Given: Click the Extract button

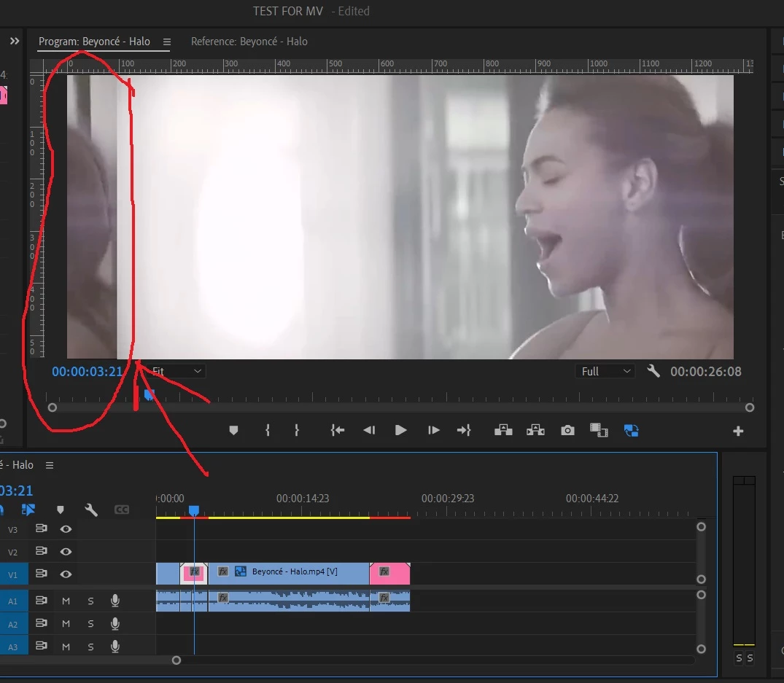Looking at the screenshot, I should [535, 430].
